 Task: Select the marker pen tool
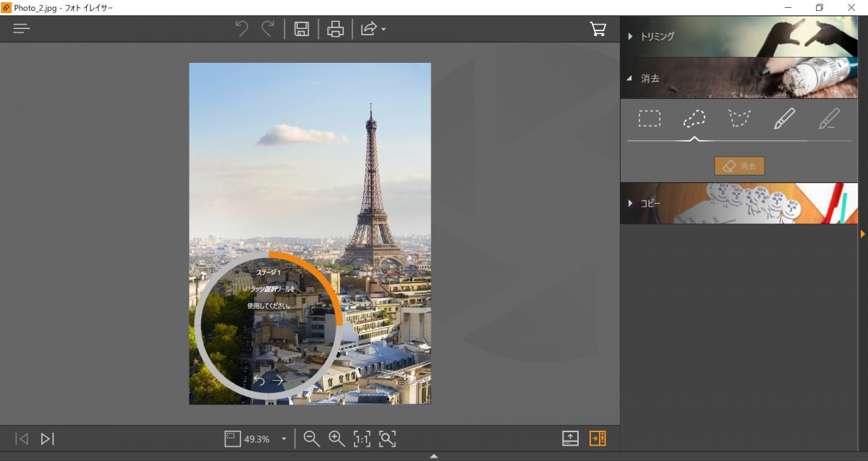[x=784, y=119]
